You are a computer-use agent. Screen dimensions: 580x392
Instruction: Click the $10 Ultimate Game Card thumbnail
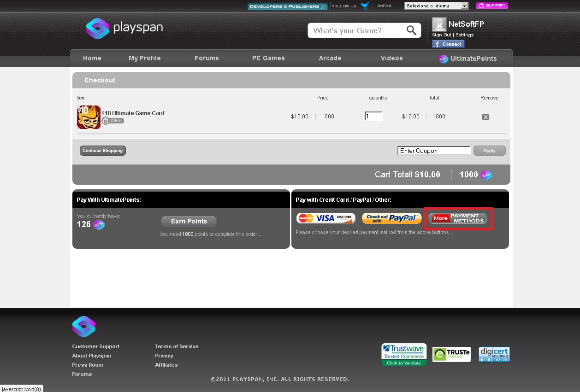tap(89, 117)
